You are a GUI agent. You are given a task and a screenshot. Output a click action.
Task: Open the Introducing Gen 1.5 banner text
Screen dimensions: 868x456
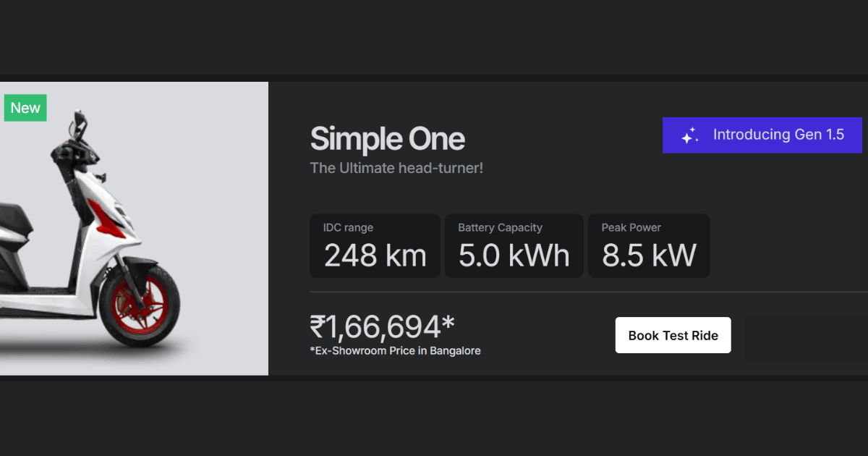pos(778,135)
